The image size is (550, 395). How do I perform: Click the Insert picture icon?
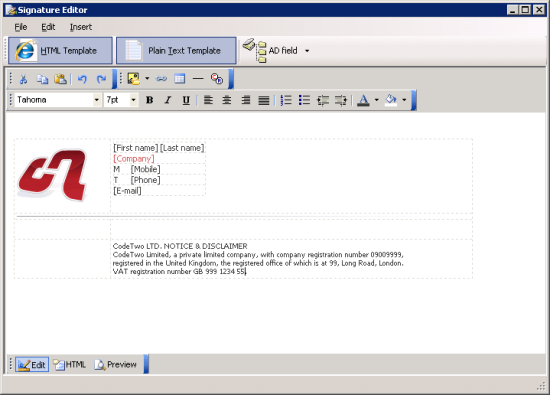[x=134, y=79]
